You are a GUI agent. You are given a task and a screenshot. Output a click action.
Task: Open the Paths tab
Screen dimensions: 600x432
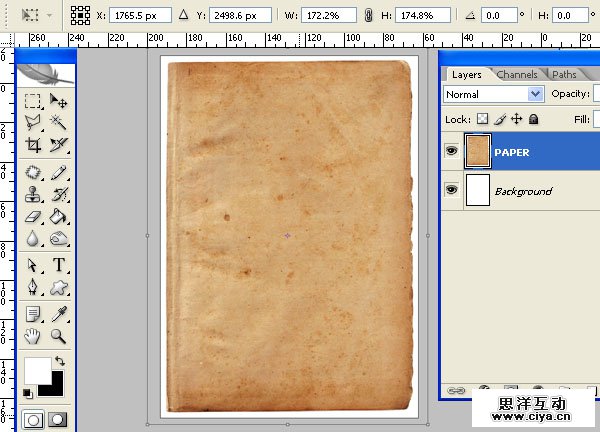pyautogui.click(x=564, y=74)
